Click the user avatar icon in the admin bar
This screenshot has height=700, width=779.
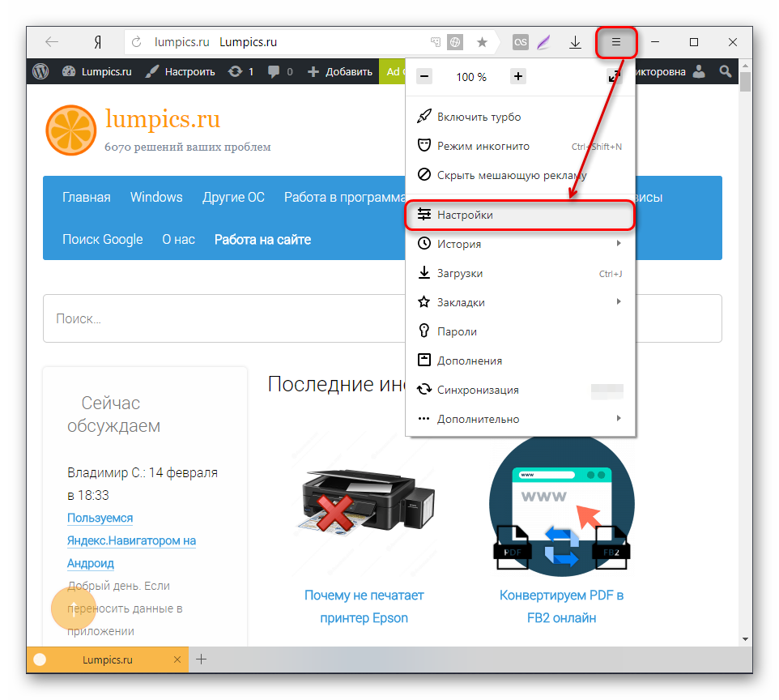point(699,71)
